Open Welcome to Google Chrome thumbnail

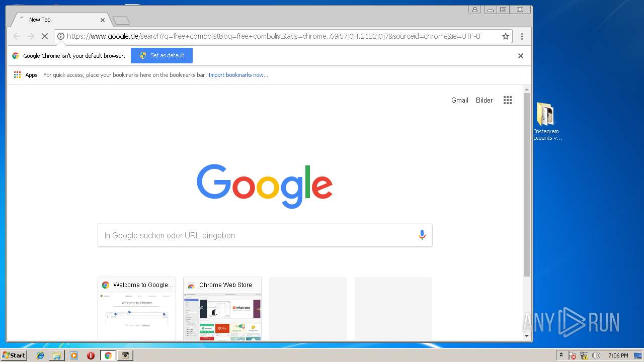pos(137,309)
